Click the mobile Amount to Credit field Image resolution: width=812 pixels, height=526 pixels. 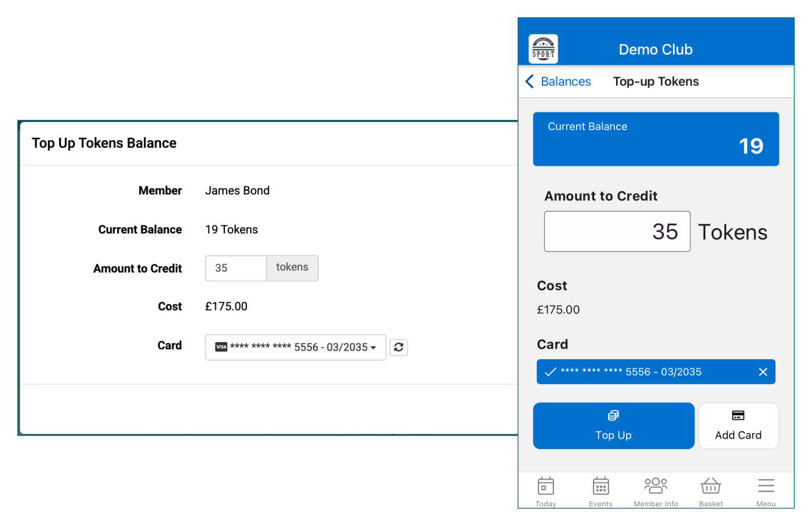[x=617, y=232]
